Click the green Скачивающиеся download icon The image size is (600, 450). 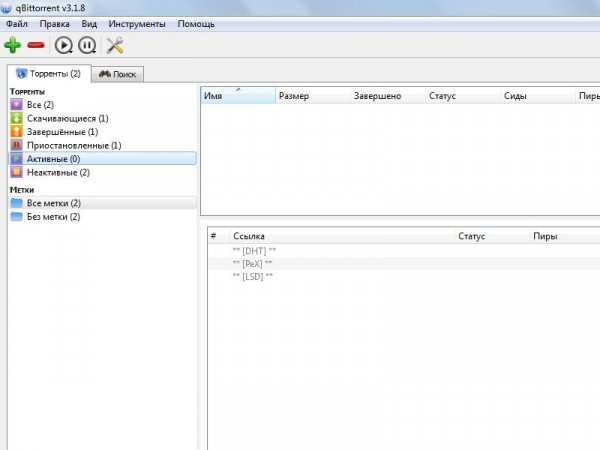(16, 118)
